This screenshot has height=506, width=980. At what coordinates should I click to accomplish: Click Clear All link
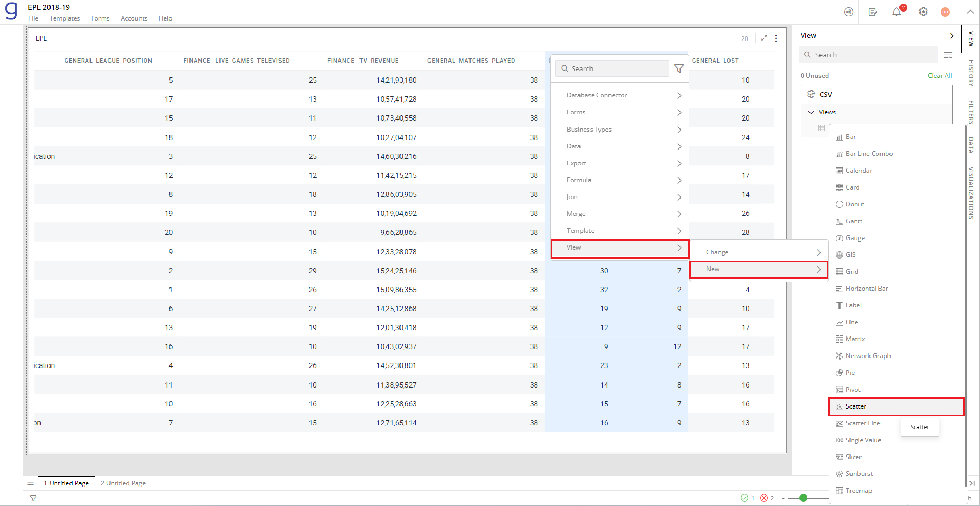(x=939, y=76)
